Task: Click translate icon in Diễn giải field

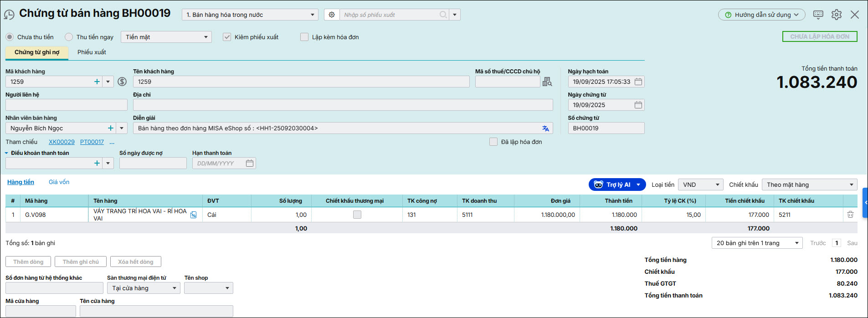Action: click(x=545, y=128)
